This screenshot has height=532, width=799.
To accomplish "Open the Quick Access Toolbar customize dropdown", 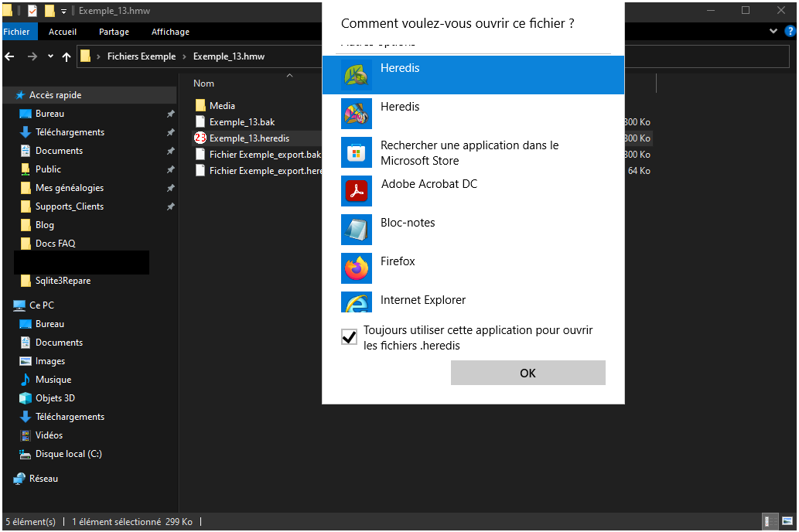I will point(63,11).
